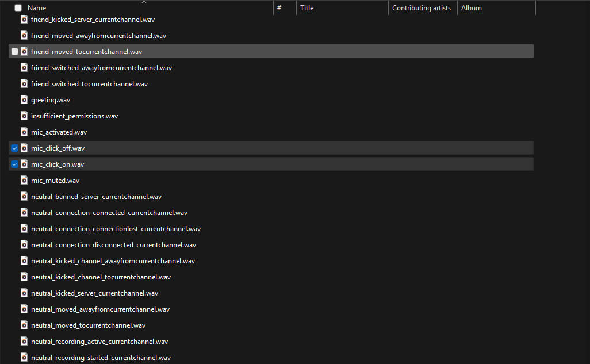This screenshot has width=590, height=364.
Task: Select friend_switched_tocurrentchannel.wav file name
Action: tap(89, 84)
